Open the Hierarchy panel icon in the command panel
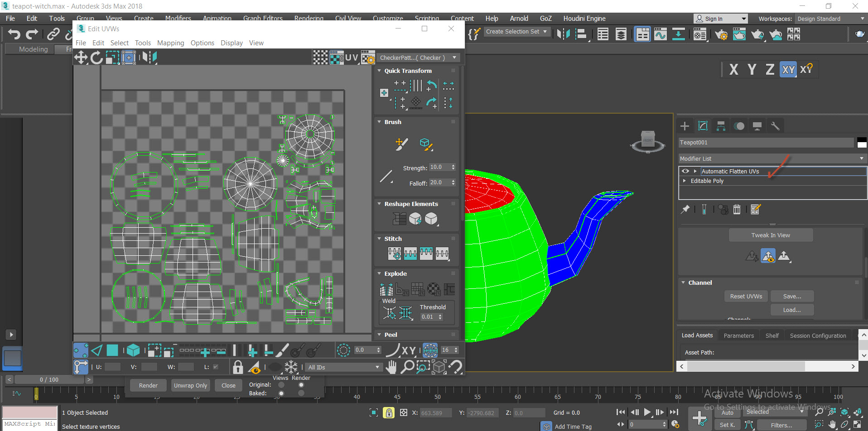 pyautogui.click(x=721, y=125)
